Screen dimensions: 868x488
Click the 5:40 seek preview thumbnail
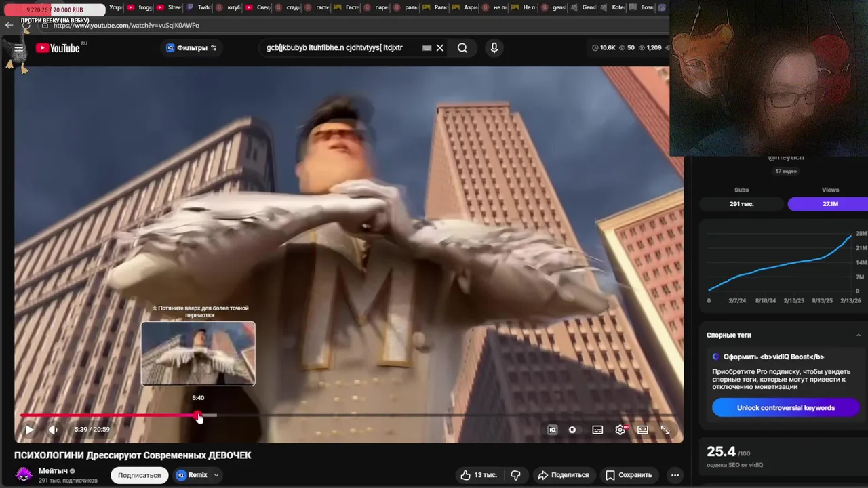198,354
